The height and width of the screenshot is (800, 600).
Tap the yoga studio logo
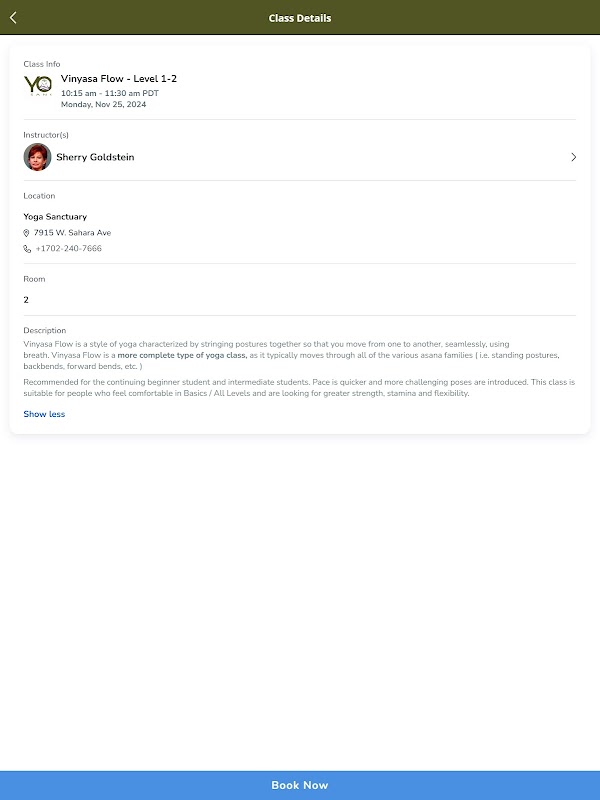[38, 87]
